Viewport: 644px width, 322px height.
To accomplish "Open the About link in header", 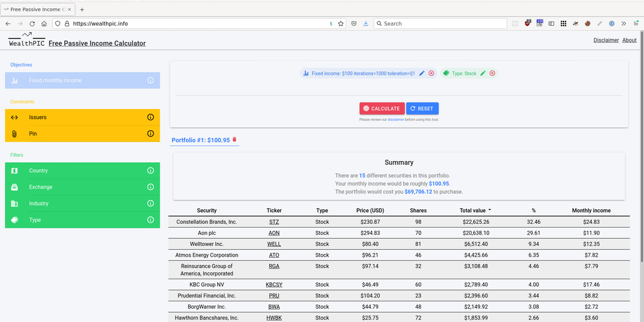I will [x=629, y=40].
